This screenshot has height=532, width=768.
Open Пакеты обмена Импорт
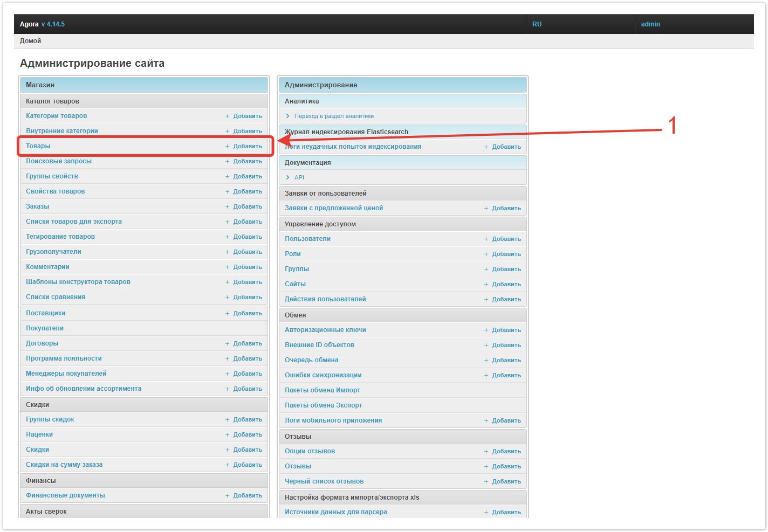(322, 390)
